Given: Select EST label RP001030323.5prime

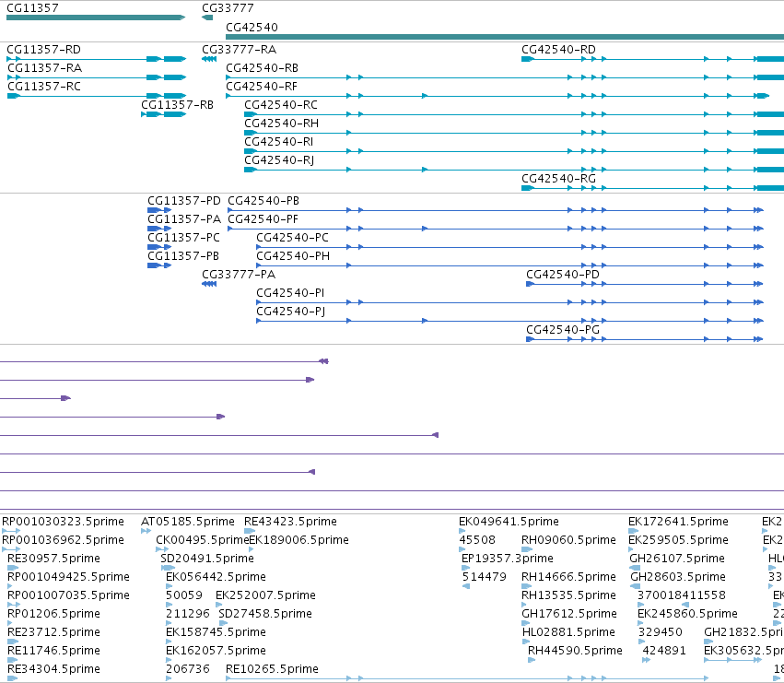Looking at the screenshot, I should (63, 522).
